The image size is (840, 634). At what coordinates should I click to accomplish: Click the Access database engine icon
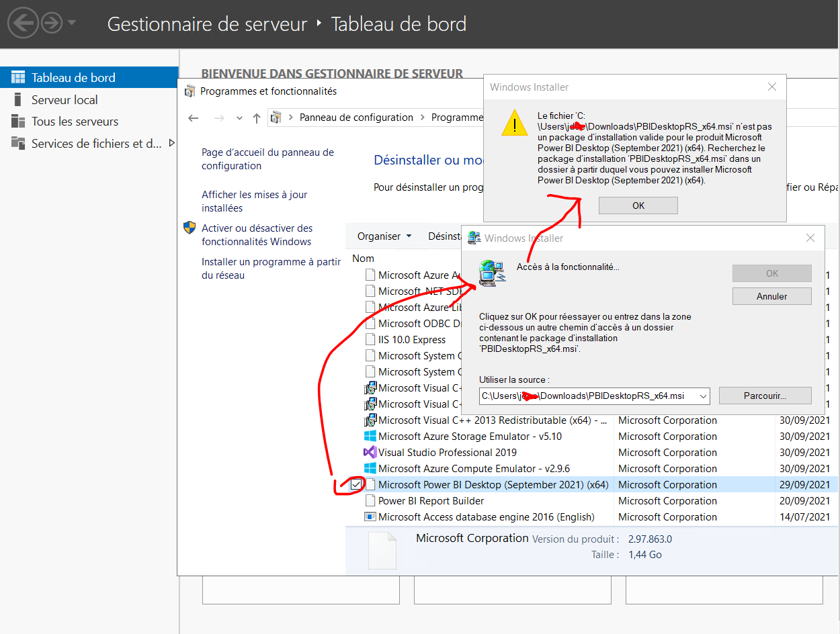(x=370, y=517)
